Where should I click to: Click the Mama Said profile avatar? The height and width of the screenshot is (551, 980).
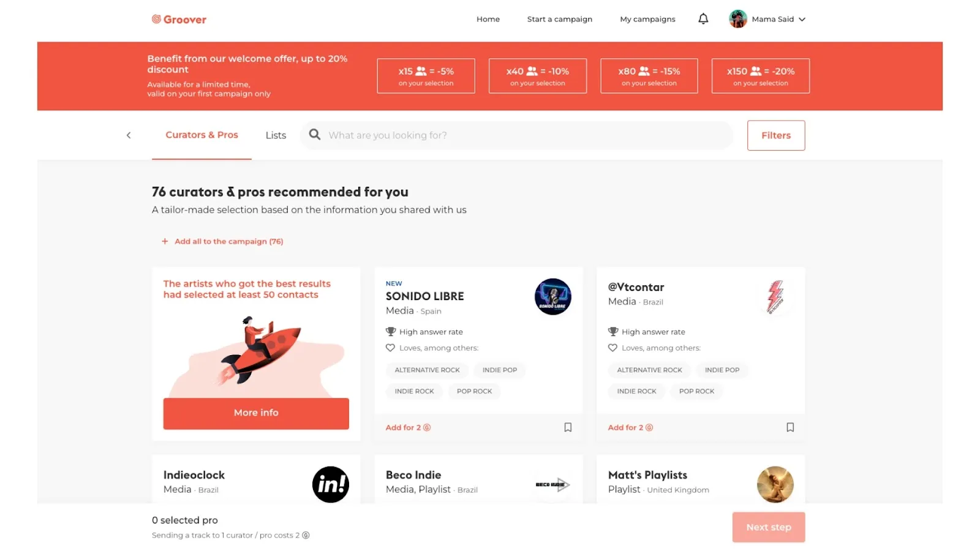point(738,19)
